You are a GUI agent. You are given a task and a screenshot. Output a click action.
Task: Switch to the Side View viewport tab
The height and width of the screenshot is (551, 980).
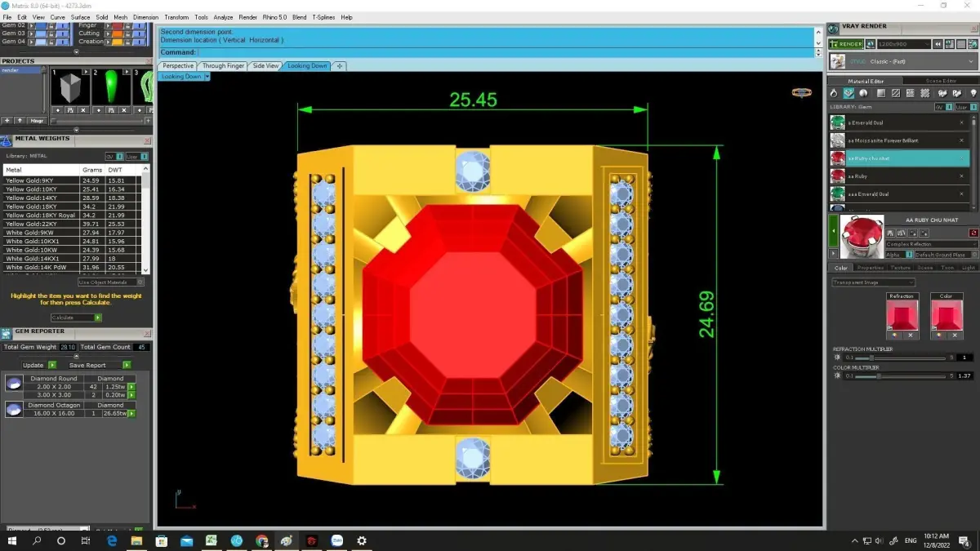point(265,66)
